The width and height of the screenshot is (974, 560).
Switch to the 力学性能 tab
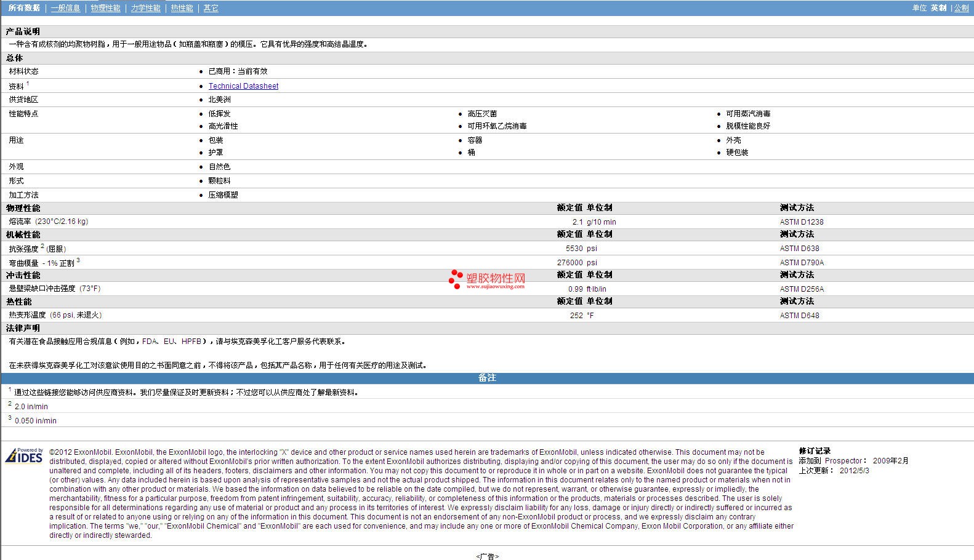(145, 8)
